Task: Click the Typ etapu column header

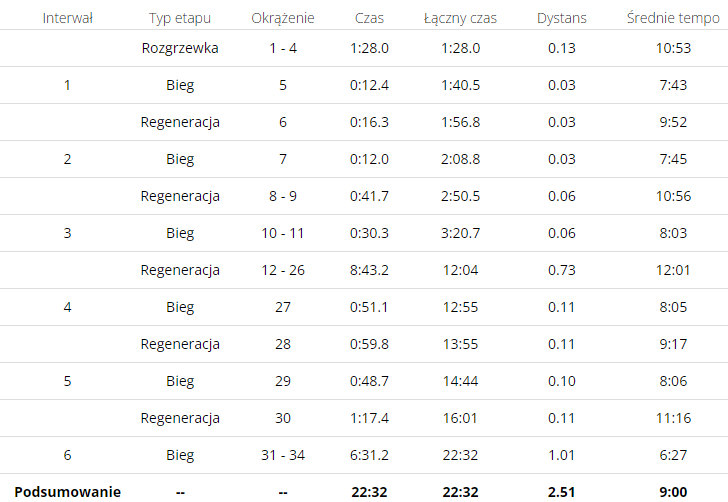Action: point(180,18)
